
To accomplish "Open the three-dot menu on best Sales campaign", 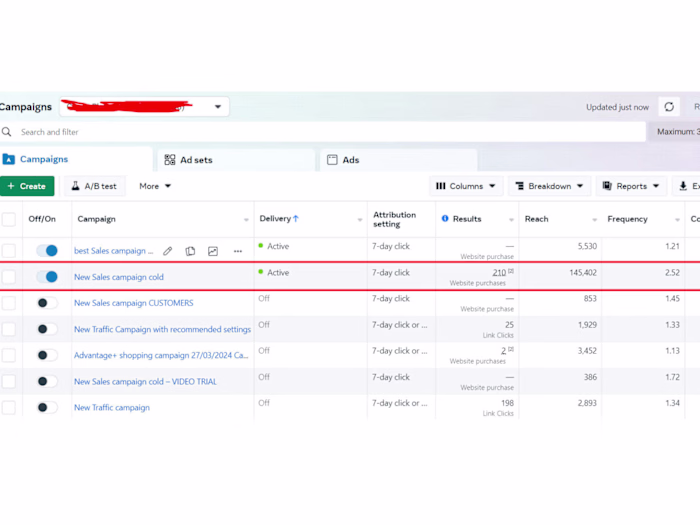I will pyautogui.click(x=238, y=251).
